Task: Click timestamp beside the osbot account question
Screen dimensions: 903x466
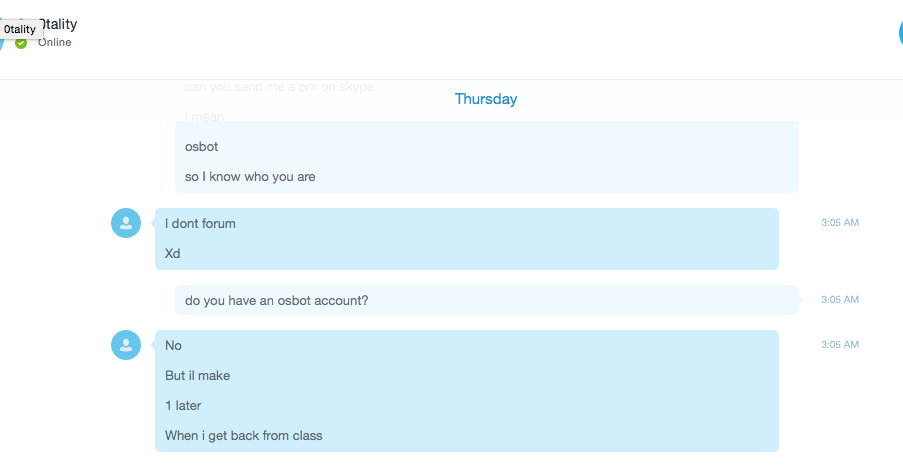Action: (x=840, y=300)
